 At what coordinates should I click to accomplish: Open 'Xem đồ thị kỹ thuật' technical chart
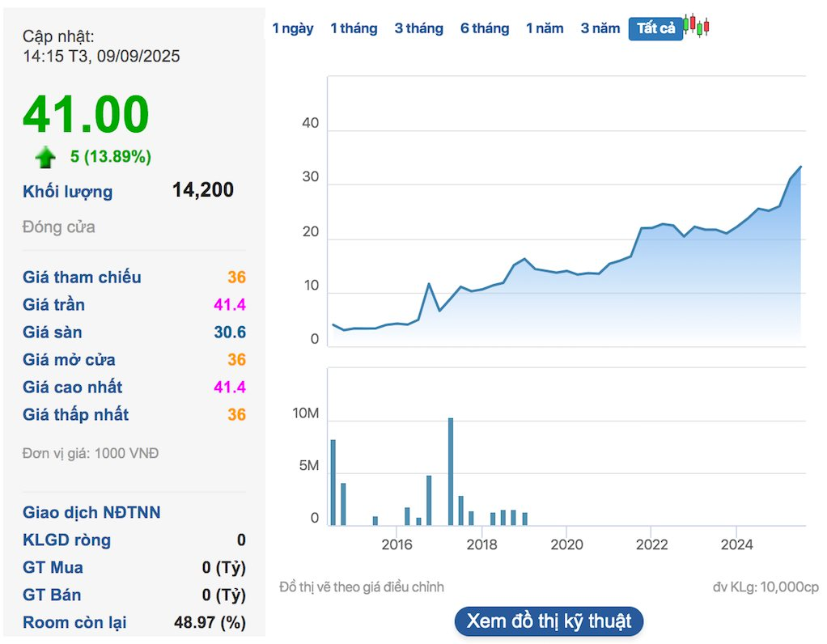tap(549, 621)
